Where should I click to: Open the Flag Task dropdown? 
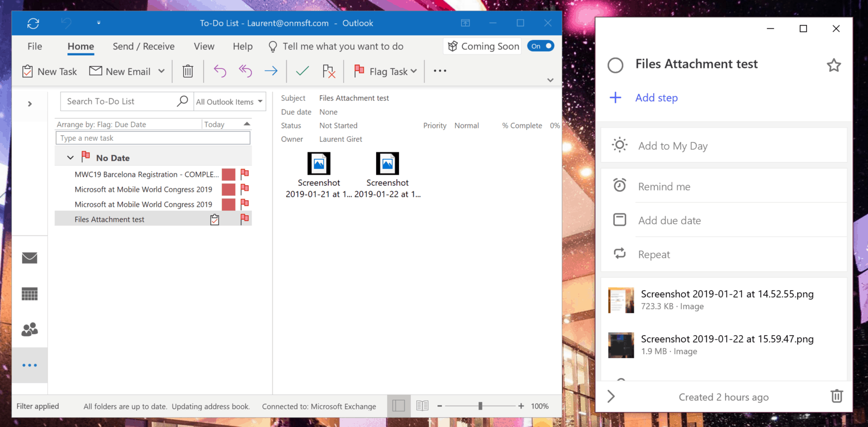(386, 71)
